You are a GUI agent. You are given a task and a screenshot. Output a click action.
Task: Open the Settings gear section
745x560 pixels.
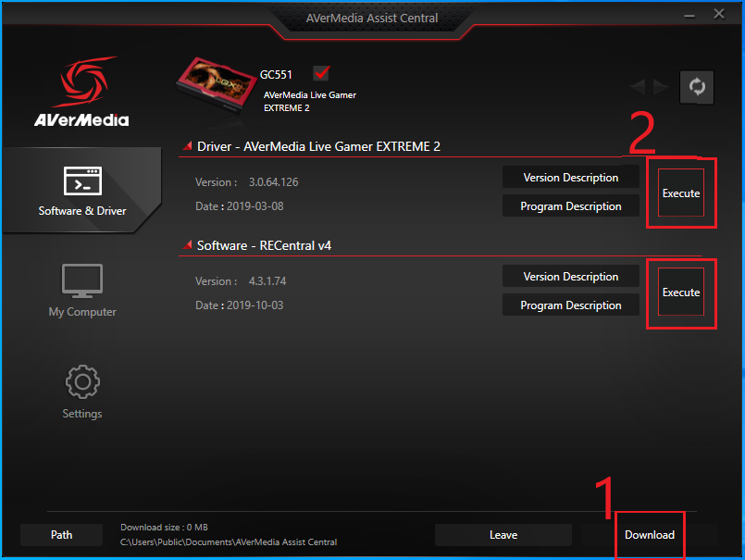point(82,392)
